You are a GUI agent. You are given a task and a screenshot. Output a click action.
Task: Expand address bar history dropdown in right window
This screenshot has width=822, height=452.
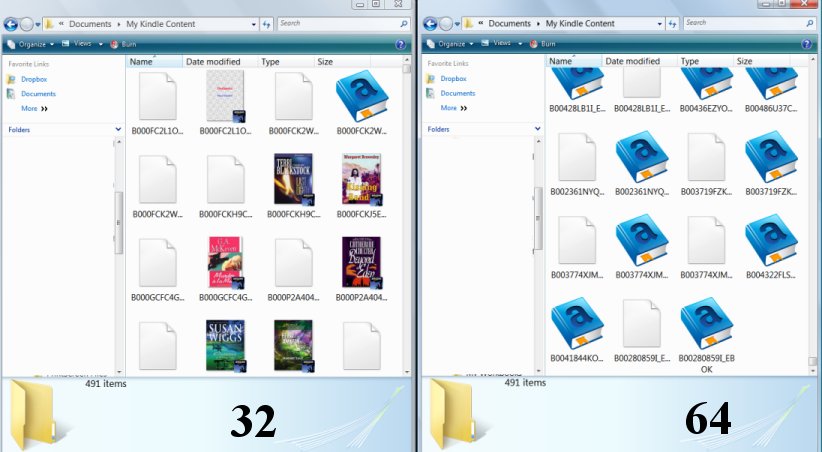(660, 24)
